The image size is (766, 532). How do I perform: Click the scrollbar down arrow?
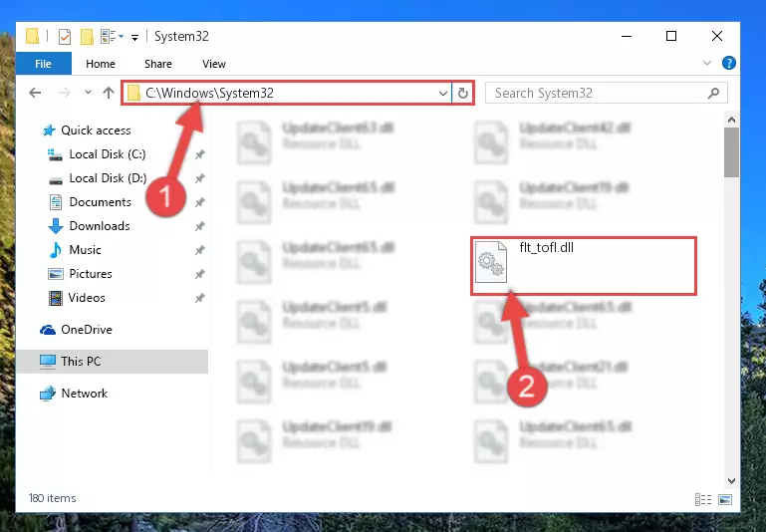pos(731,481)
